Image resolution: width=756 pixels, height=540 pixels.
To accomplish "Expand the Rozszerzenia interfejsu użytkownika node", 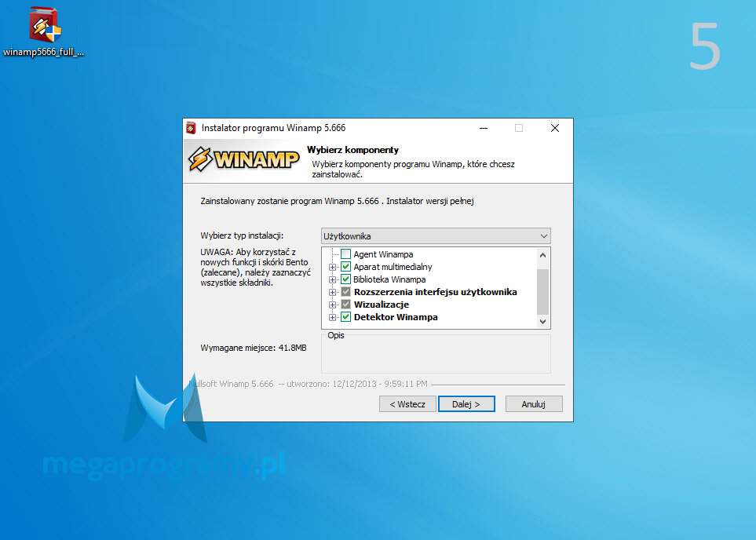I will click(x=332, y=292).
